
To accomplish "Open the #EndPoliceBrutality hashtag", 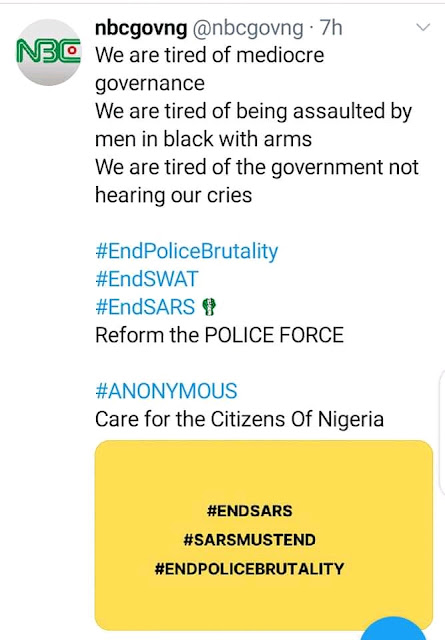I will coord(187,251).
